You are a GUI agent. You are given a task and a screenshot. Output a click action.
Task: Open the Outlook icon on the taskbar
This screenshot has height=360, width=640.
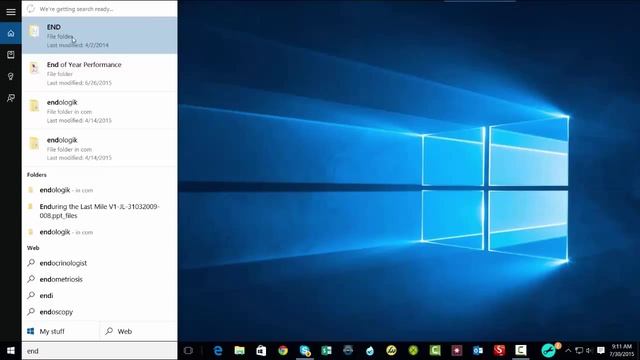pos(478,351)
